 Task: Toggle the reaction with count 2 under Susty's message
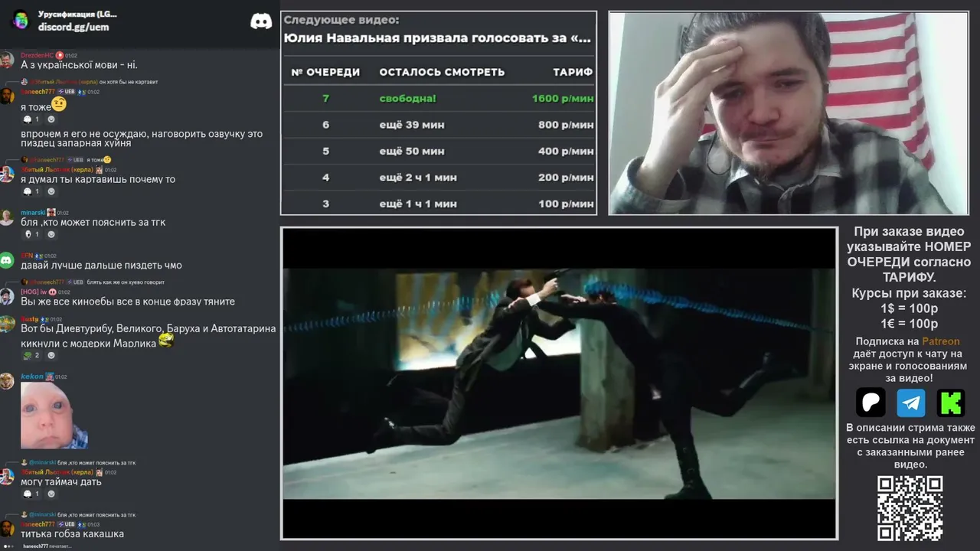pos(31,355)
